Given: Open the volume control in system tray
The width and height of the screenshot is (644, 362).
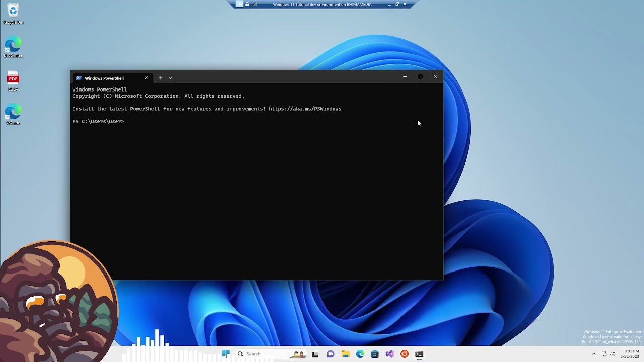Looking at the screenshot, I should click(612, 354).
